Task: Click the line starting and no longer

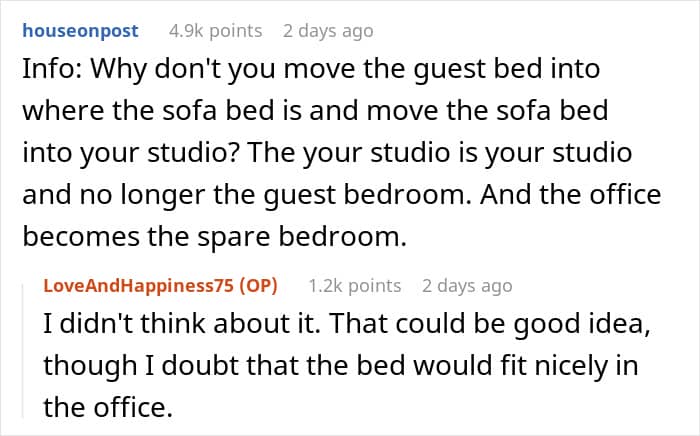Action: pos(342,195)
